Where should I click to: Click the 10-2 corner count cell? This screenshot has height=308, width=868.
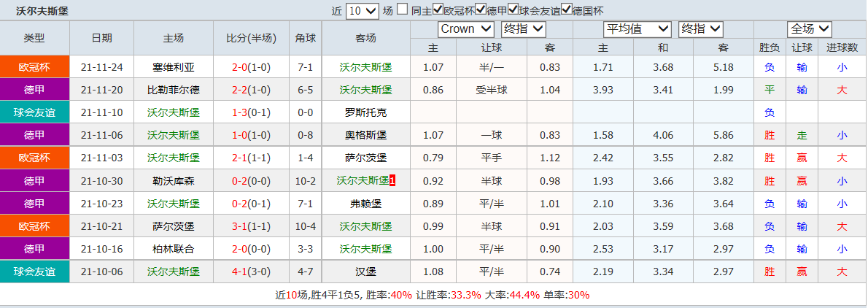[306, 180]
